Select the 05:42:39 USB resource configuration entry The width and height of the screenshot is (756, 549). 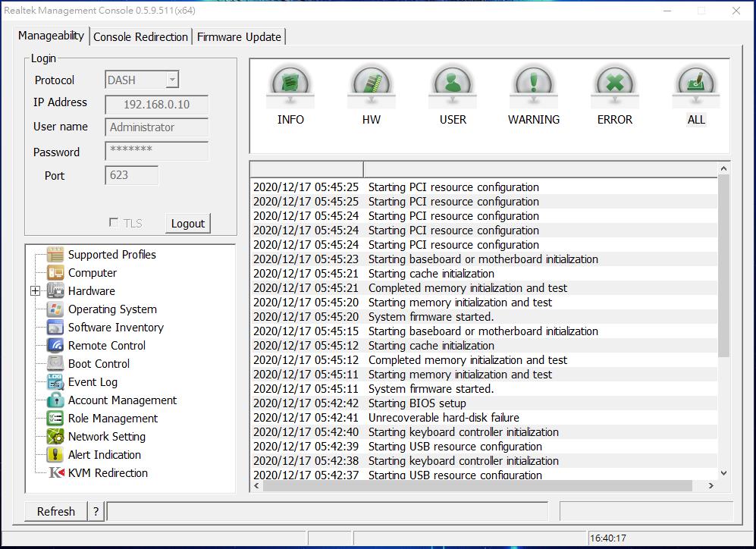pos(484,447)
